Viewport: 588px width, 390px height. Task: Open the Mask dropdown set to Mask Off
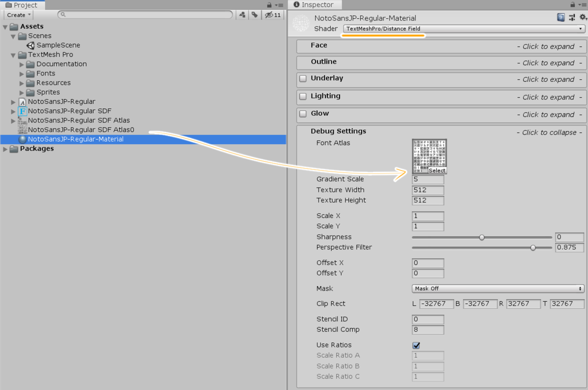coord(498,289)
